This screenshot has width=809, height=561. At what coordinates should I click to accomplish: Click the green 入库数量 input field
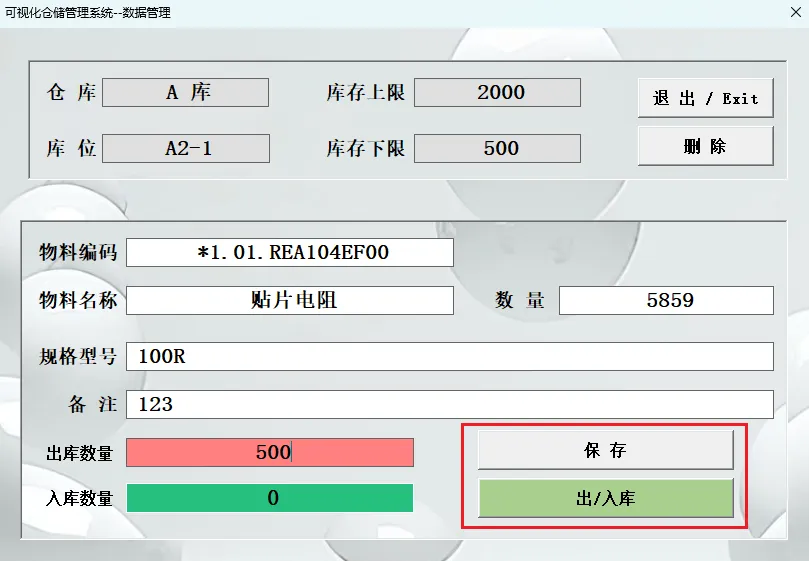click(270, 498)
